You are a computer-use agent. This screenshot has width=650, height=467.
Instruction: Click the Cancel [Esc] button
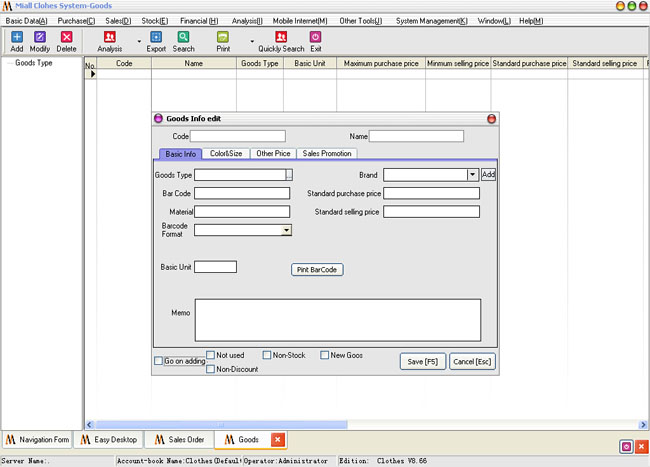click(x=472, y=361)
